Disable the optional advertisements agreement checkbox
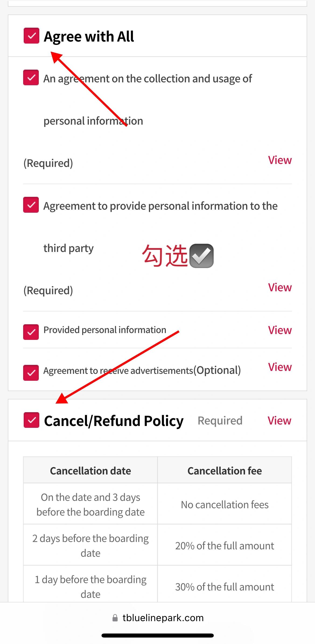Viewport: 315px width, 644px height. coord(31,372)
